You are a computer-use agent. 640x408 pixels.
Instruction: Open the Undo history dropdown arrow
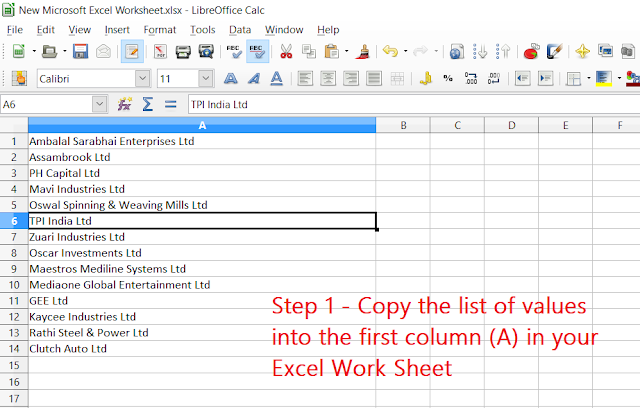pos(405,51)
